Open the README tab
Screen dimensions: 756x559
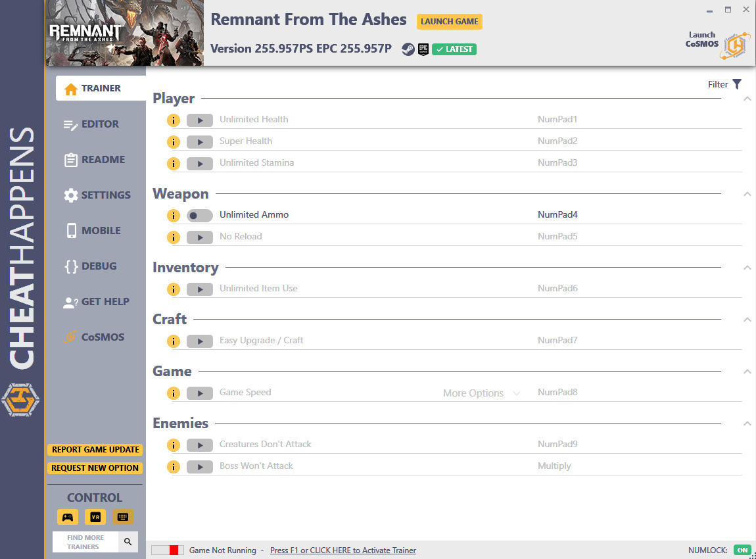tap(95, 160)
